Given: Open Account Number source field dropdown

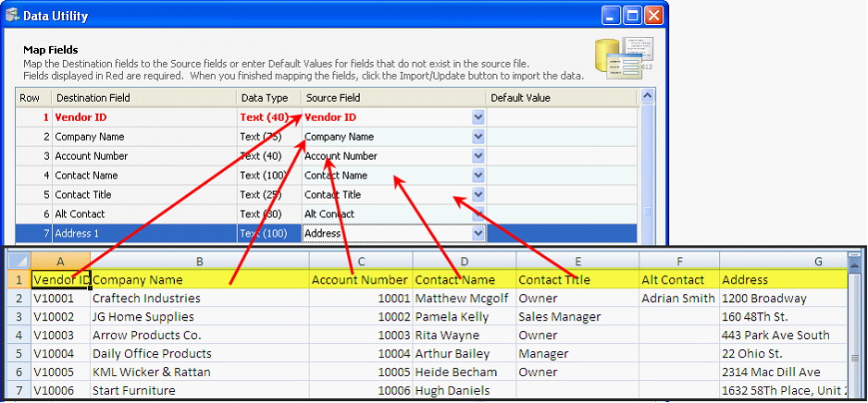Looking at the screenshot, I should [478, 156].
